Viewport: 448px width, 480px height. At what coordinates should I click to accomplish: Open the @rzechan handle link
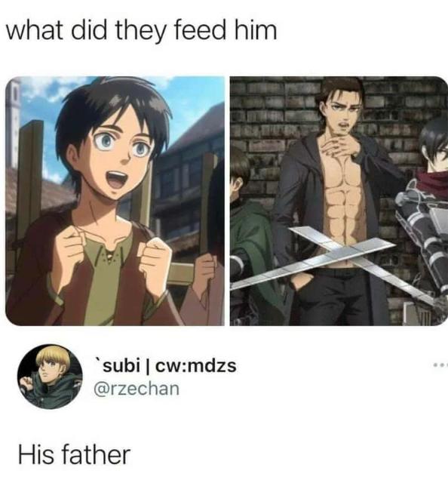pos(137,389)
